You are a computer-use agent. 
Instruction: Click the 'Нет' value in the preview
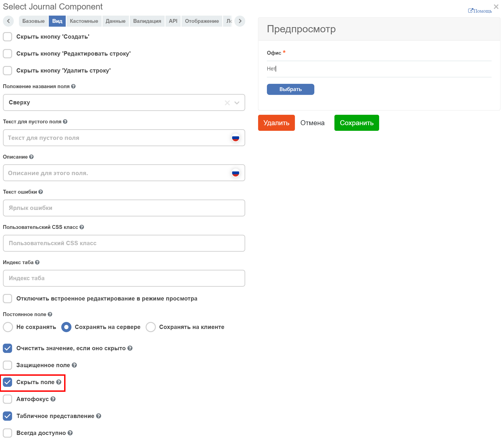[x=271, y=69]
